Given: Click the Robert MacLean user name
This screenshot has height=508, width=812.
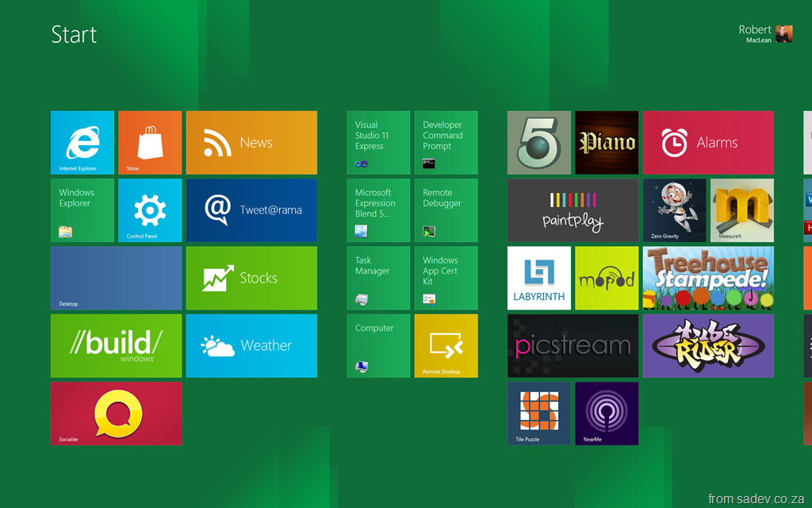Looking at the screenshot, I should click(x=755, y=33).
